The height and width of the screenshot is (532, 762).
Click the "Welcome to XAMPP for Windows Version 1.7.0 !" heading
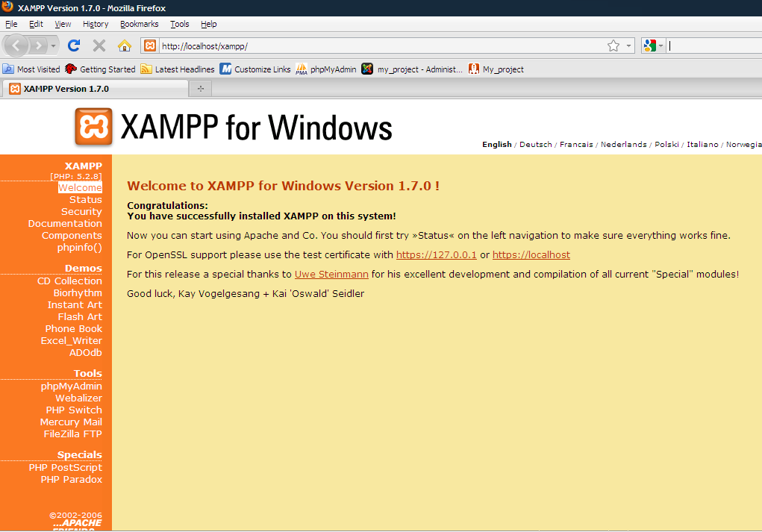click(284, 186)
